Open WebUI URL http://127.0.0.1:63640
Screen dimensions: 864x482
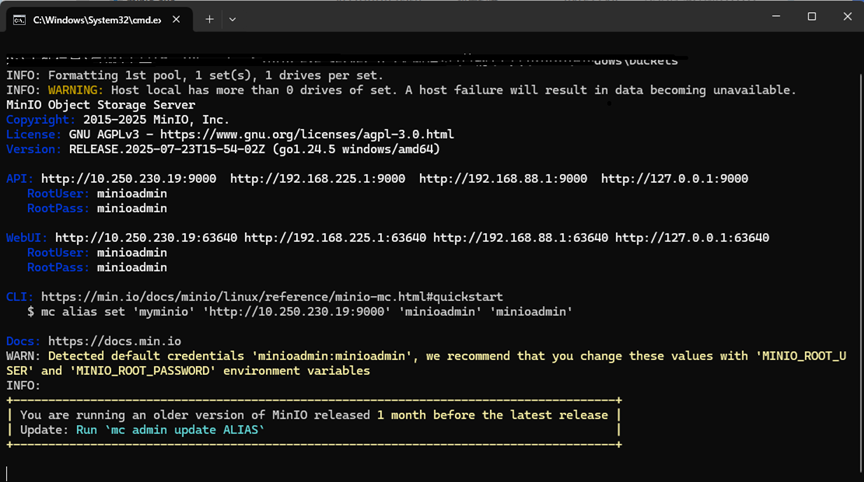click(x=692, y=237)
